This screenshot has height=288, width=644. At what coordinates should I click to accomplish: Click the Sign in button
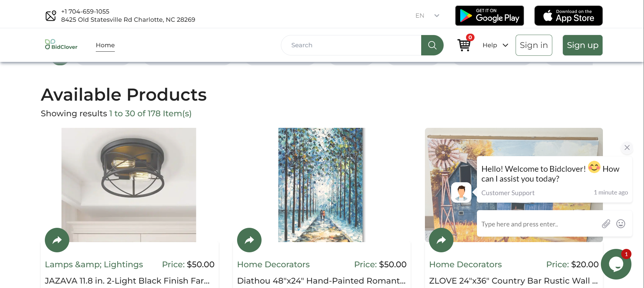click(x=534, y=45)
